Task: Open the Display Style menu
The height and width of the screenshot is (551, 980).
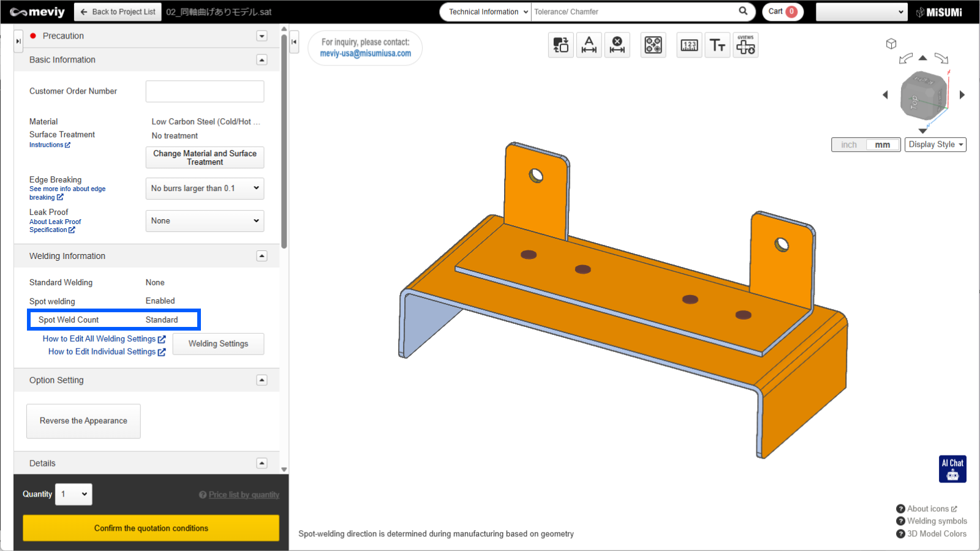Action: coord(935,144)
